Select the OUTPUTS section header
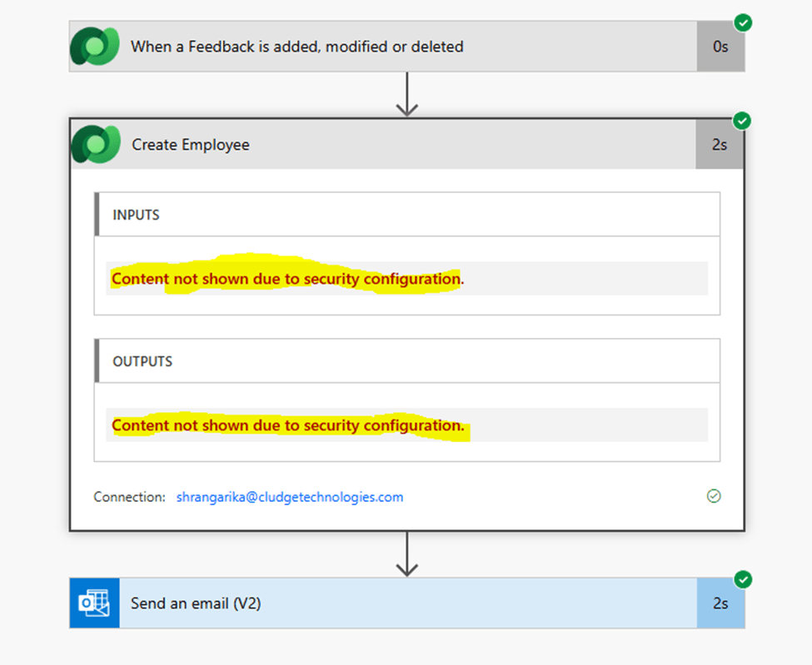812x665 pixels. [142, 361]
